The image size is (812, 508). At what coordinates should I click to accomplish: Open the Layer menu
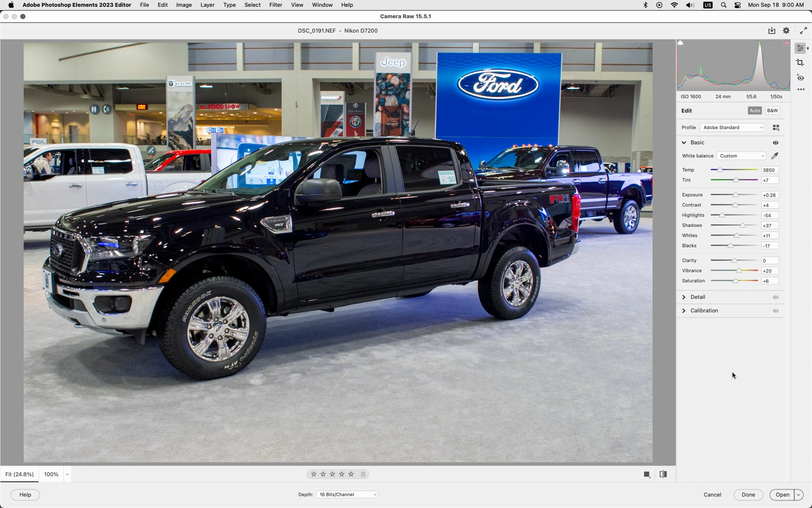click(207, 5)
